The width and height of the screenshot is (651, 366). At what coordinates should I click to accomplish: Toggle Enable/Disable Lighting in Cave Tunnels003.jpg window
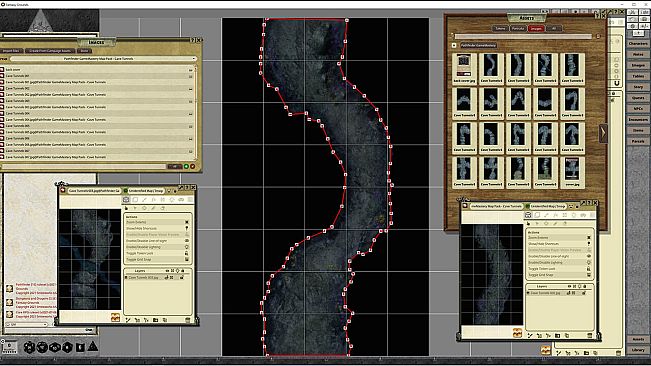157,247
